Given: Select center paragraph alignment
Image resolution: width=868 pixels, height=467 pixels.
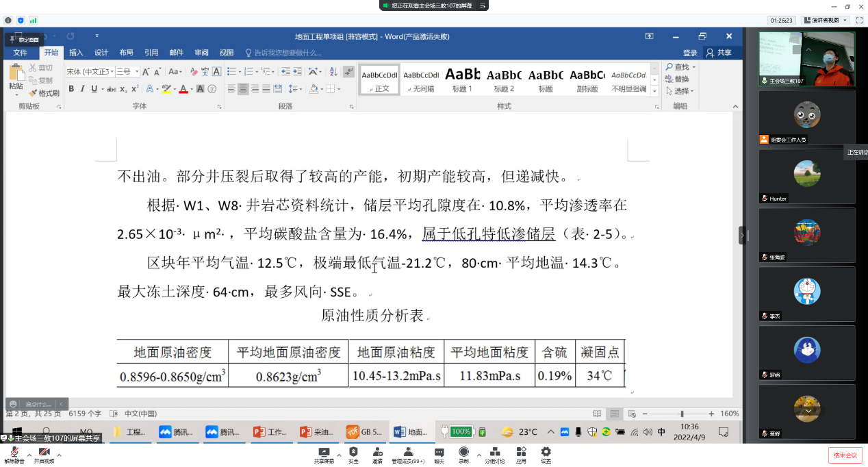Looking at the screenshot, I should pos(243,89).
